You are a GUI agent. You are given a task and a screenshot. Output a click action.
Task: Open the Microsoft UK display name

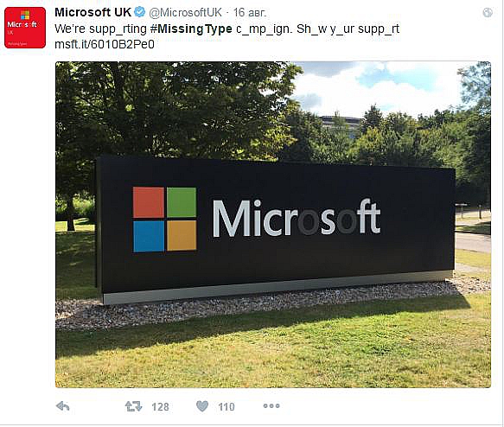[x=93, y=12]
